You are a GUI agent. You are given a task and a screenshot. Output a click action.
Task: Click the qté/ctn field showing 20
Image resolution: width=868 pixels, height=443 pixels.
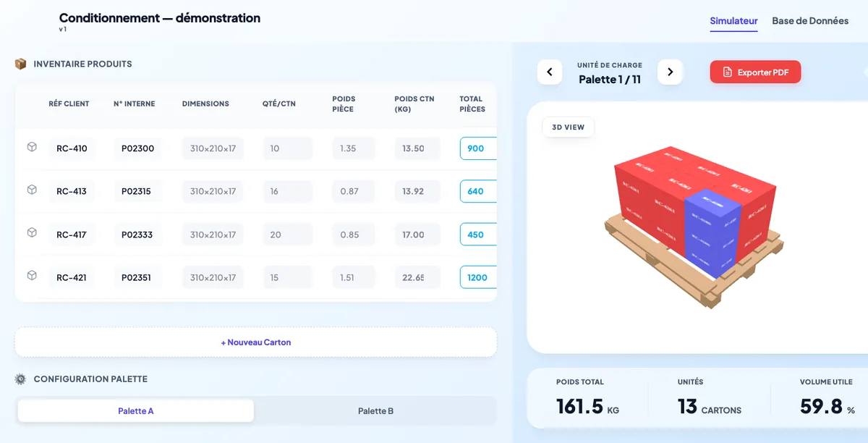287,235
